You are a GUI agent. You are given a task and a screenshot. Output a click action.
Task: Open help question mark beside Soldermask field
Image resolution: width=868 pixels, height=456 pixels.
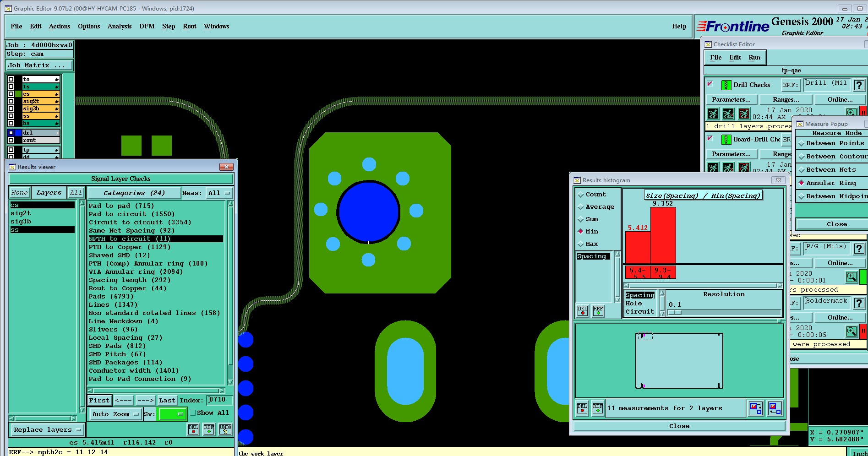pyautogui.click(x=859, y=303)
